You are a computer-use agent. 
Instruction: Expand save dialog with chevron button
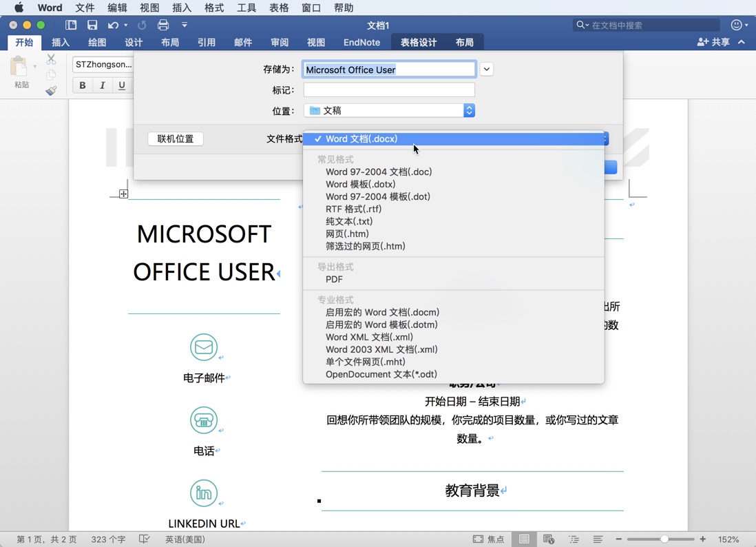pos(487,70)
